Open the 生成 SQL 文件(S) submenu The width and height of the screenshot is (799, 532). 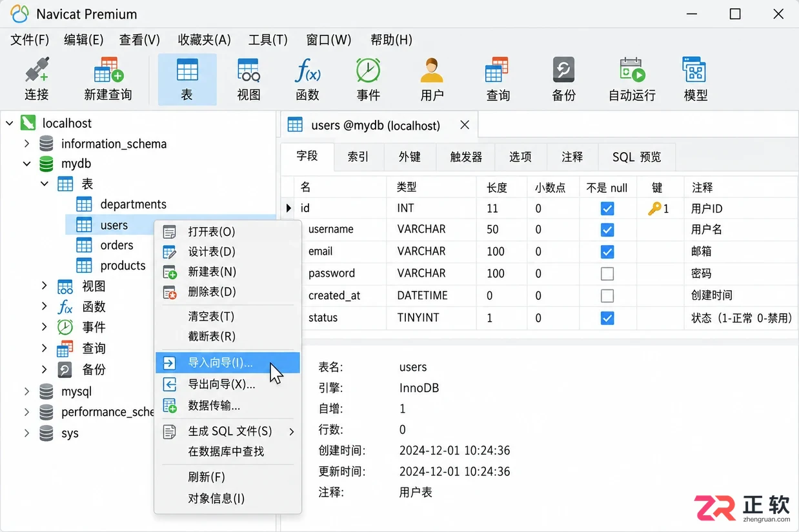coord(228,431)
